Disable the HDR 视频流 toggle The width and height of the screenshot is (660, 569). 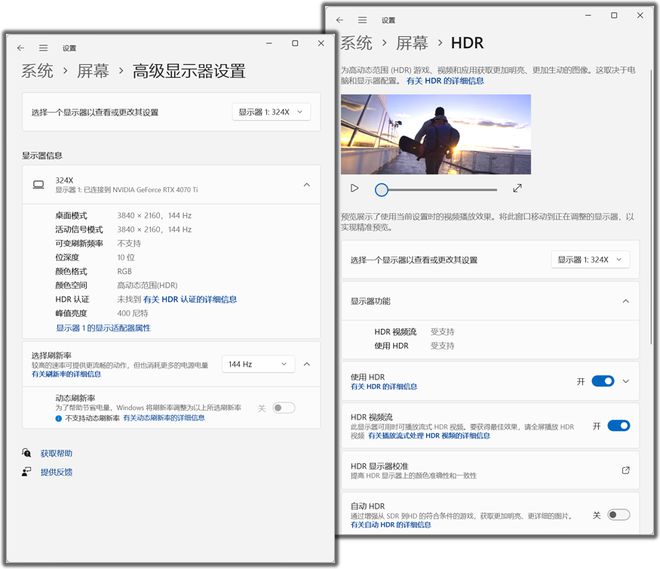(618, 425)
